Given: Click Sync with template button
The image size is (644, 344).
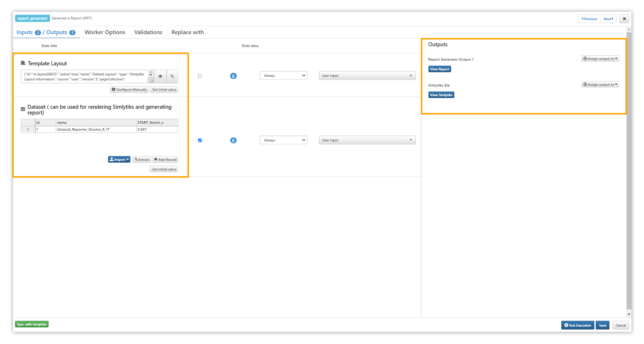Looking at the screenshot, I should pos(32,324).
